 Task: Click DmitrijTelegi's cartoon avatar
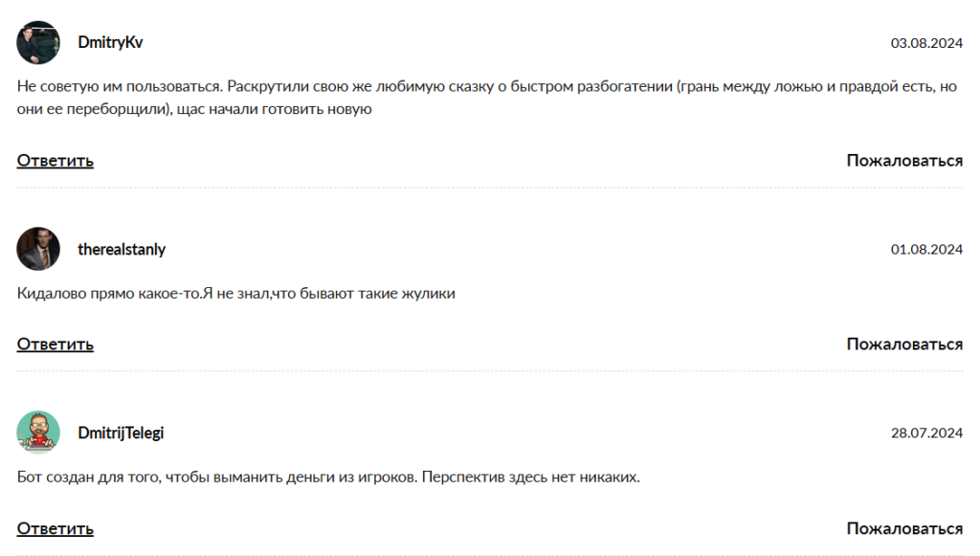38,433
